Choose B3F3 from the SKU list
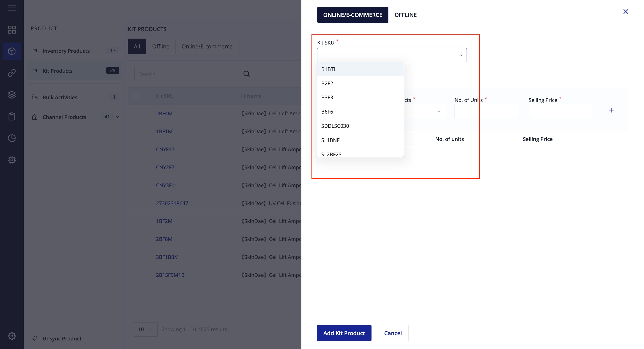 click(327, 97)
